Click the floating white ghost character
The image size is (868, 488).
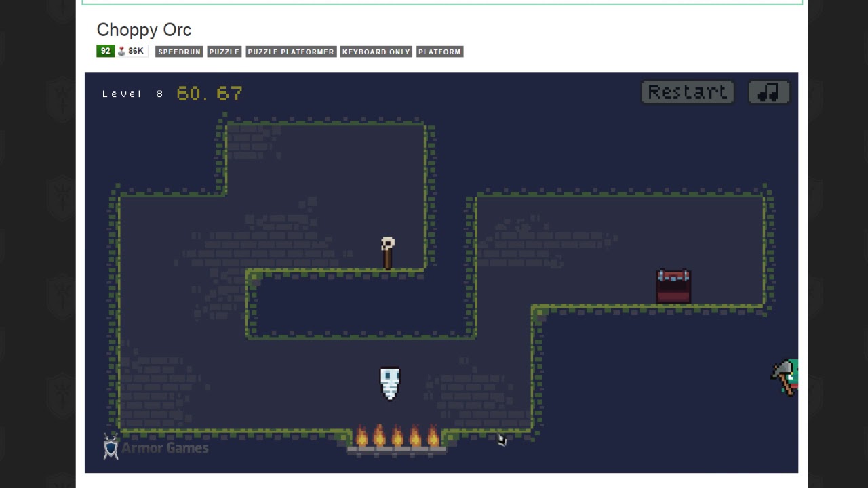[x=390, y=384]
